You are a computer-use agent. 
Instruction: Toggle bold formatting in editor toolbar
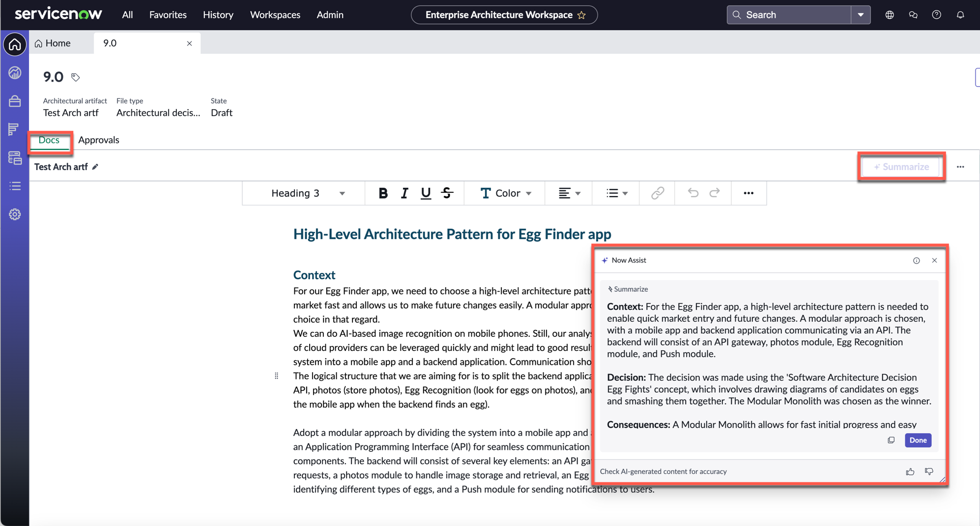tap(383, 193)
